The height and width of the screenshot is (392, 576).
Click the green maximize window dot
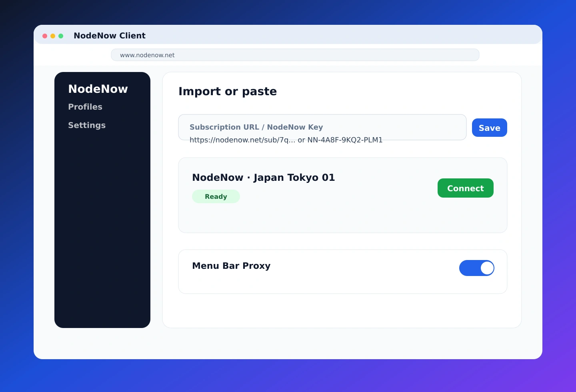pyautogui.click(x=61, y=36)
